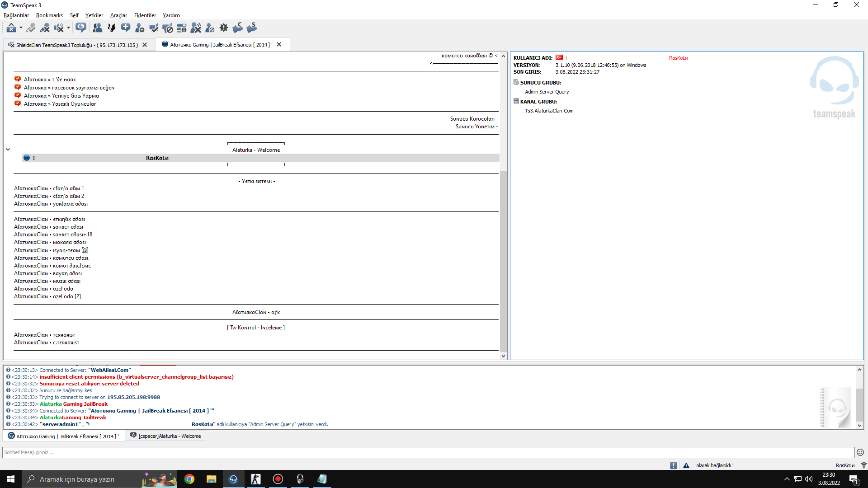
Task: Click the RasKoLn nickname in info panel
Action: (x=678, y=58)
